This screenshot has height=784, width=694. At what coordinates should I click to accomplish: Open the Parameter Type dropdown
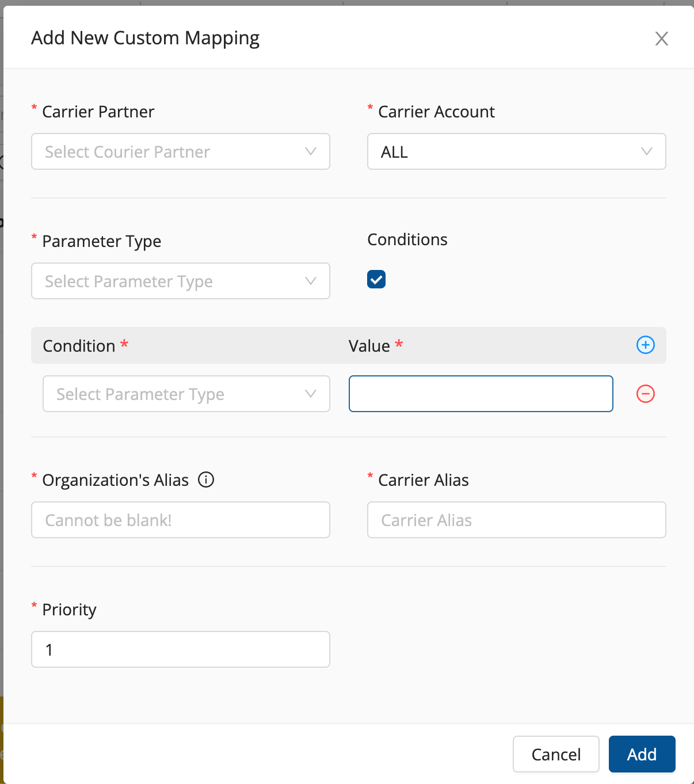pos(180,281)
